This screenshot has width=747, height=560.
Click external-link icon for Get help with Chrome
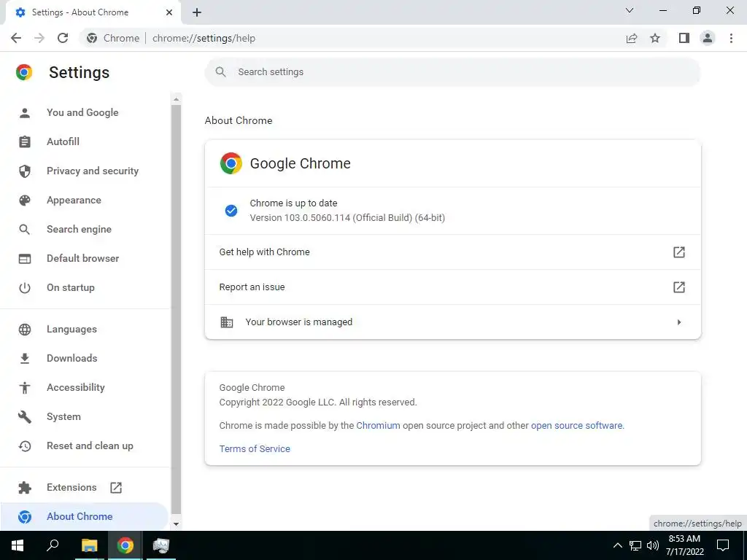[679, 252]
